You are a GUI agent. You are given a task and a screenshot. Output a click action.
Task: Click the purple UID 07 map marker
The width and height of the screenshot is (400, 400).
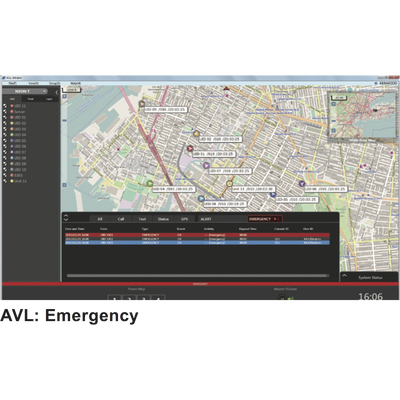pyautogui.click(x=206, y=165)
